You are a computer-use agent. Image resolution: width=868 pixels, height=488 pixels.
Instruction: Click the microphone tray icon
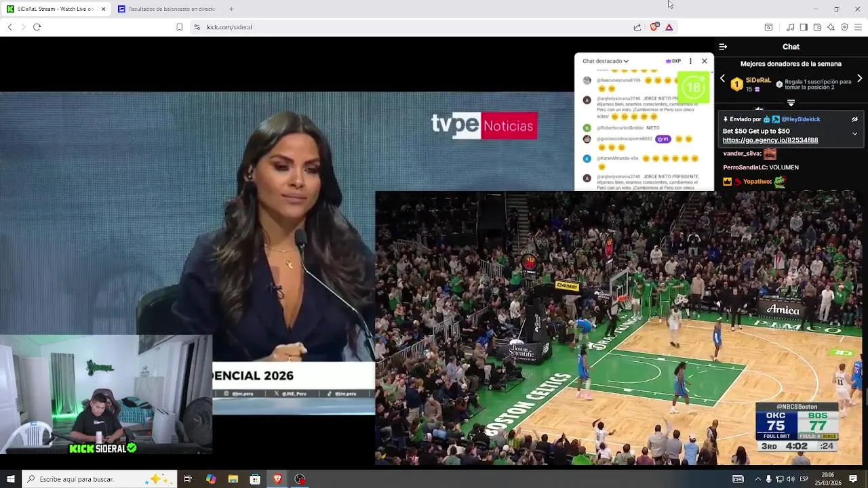tap(768, 479)
